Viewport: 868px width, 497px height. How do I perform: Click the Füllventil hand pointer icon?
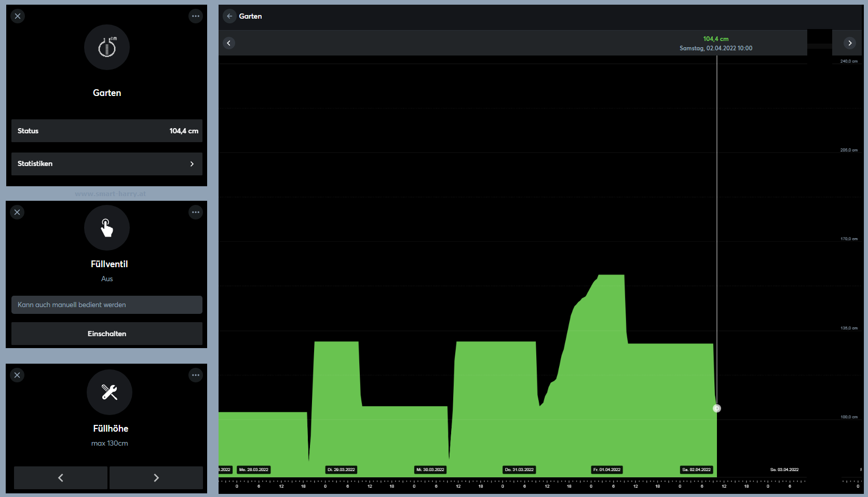(x=107, y=228)
